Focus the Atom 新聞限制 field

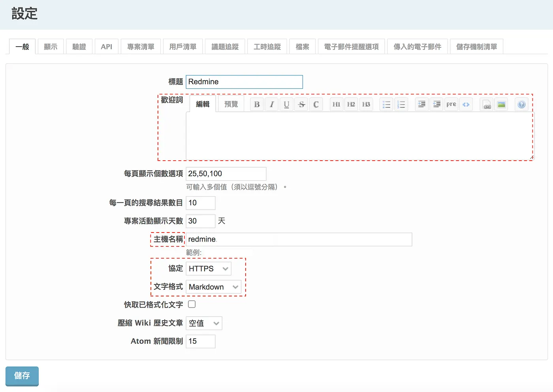(201, 341)
